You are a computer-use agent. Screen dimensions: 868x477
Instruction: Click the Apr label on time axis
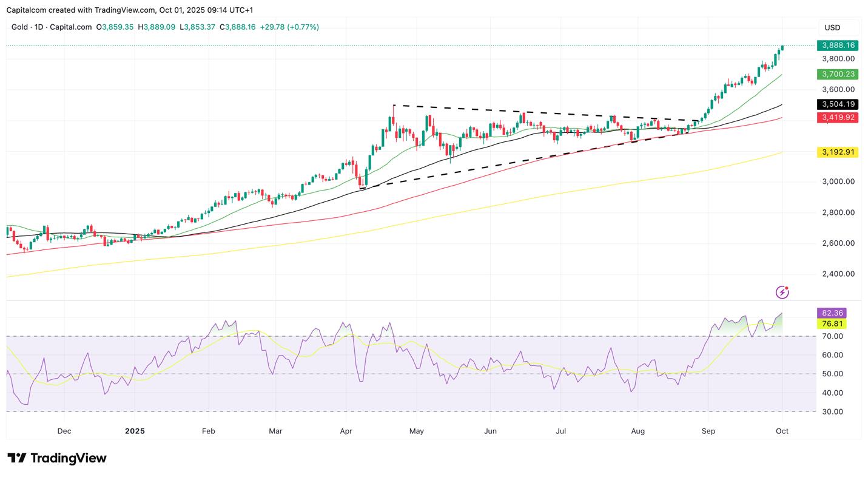(346, 431)
